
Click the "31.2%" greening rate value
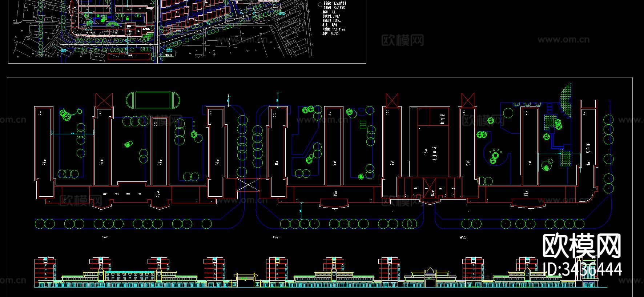334,33
